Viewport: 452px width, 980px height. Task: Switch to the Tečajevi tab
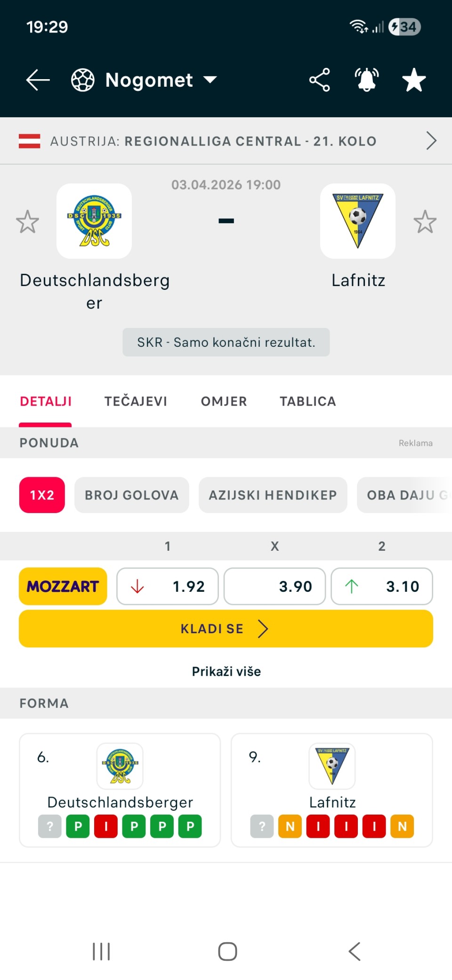click(x=136, y=401)
